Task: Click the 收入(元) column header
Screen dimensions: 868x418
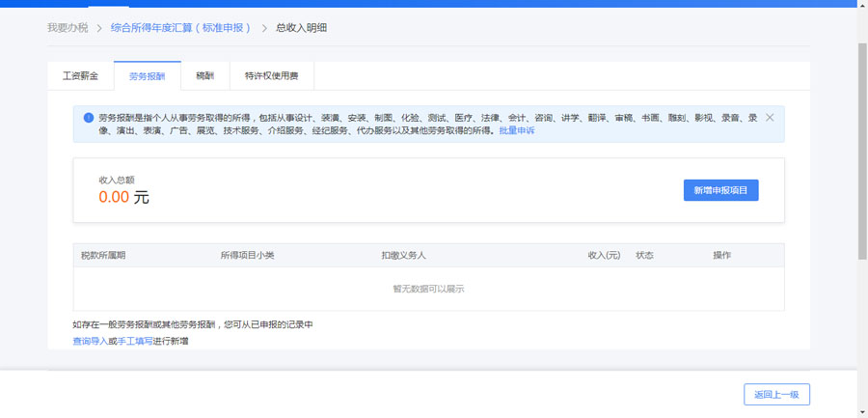Action: (603, 256)
